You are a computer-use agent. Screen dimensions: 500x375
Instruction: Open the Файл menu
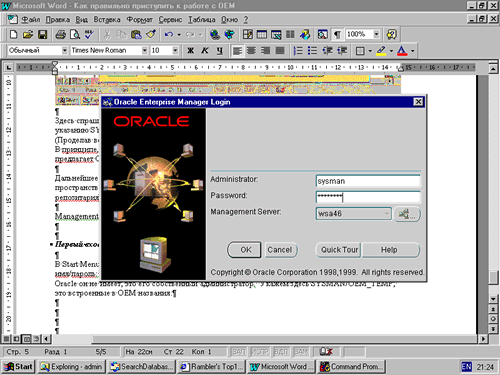(30, 20)
